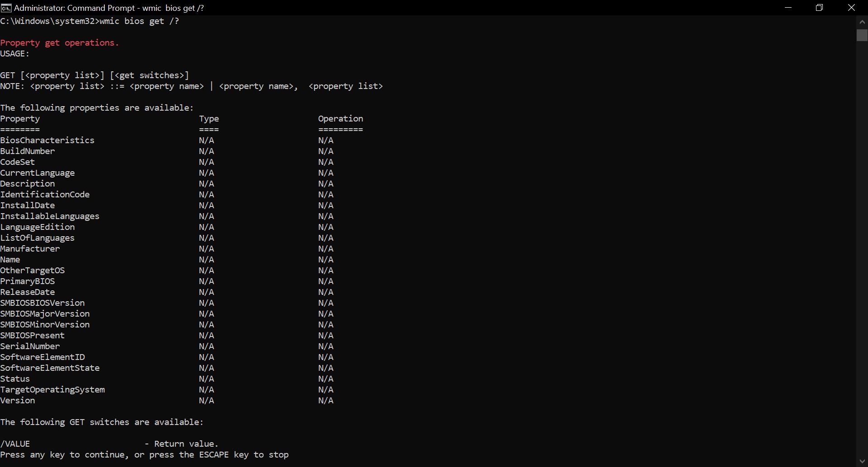Click the 'USAGE:' line
Screen dimensions: 868x467
pos(15,54)
